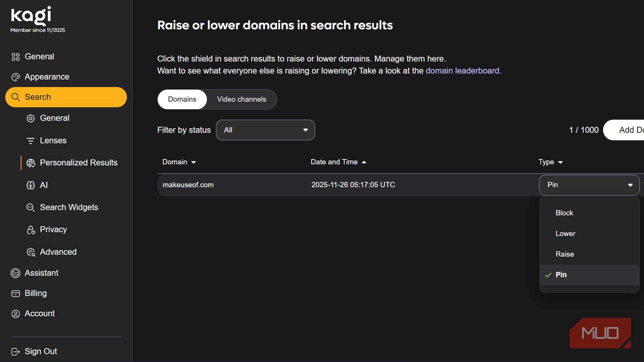The height and width of the screenshot is (362, 644).
Task: Sort by Date and Time column
Action: tap(338, 162)
